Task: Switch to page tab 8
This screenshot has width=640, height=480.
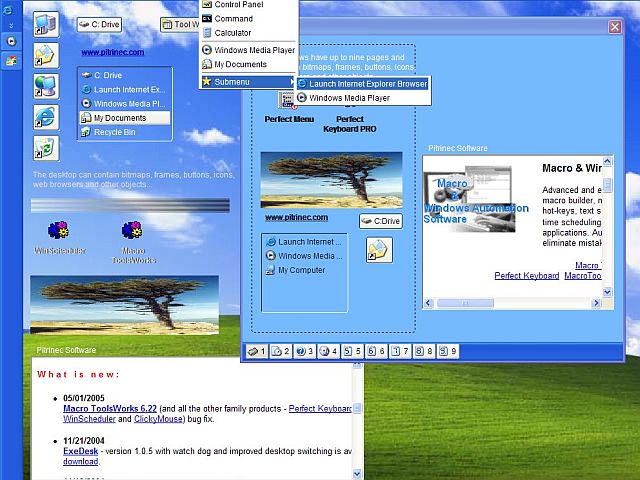Action: click(x=424, y=351)
